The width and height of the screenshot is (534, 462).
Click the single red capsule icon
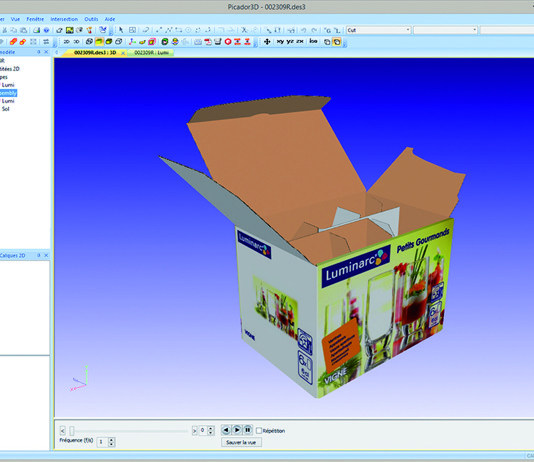point(23,42)
